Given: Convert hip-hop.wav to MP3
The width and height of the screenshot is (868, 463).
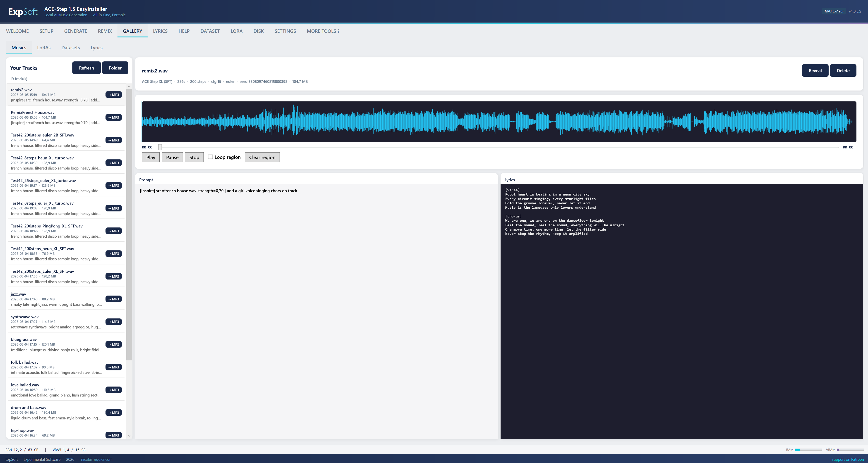Looking at the screenshot, I should (114, 435).
